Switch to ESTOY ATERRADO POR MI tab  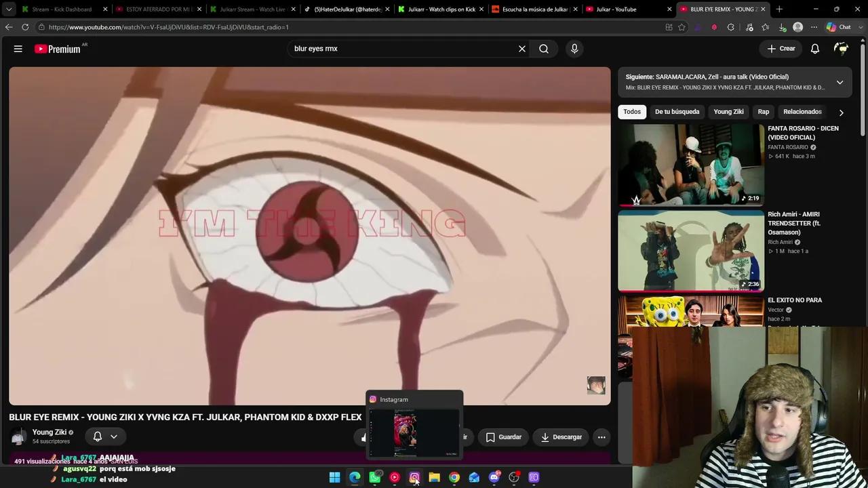click(159, 9)
